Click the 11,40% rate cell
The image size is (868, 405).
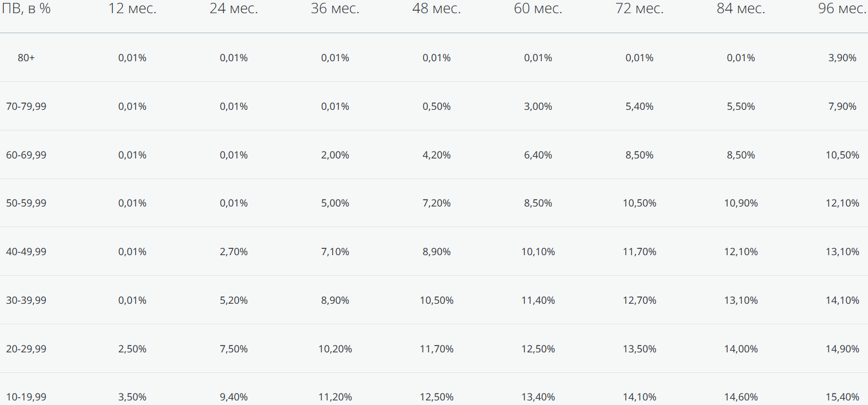coord(538,300)
